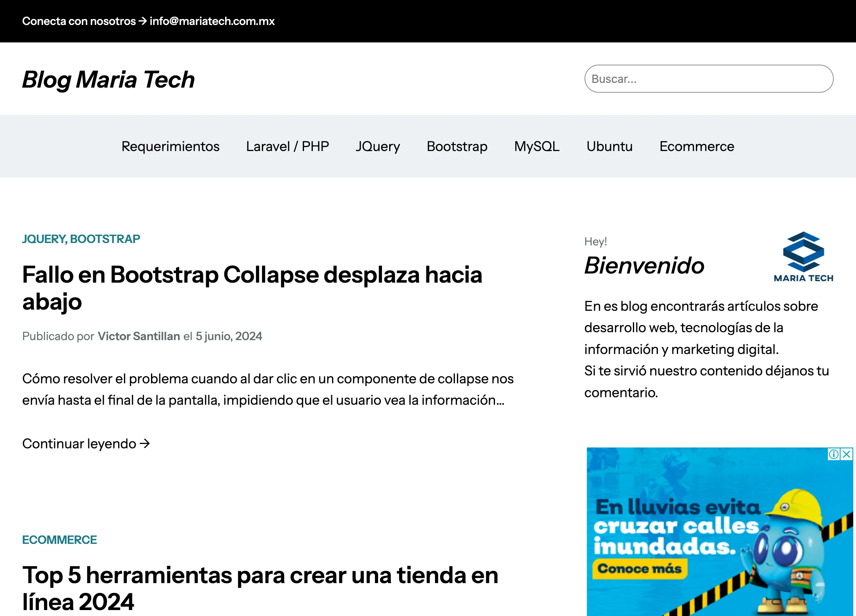Image resolution: width=856 pixels, height=616 pixels.
Task: Select the Ubuntu navigation item
Action: (x=609, y=146)
